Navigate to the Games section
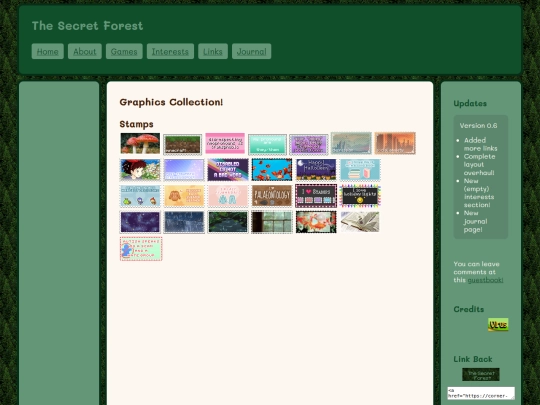 tap(124, 51)
